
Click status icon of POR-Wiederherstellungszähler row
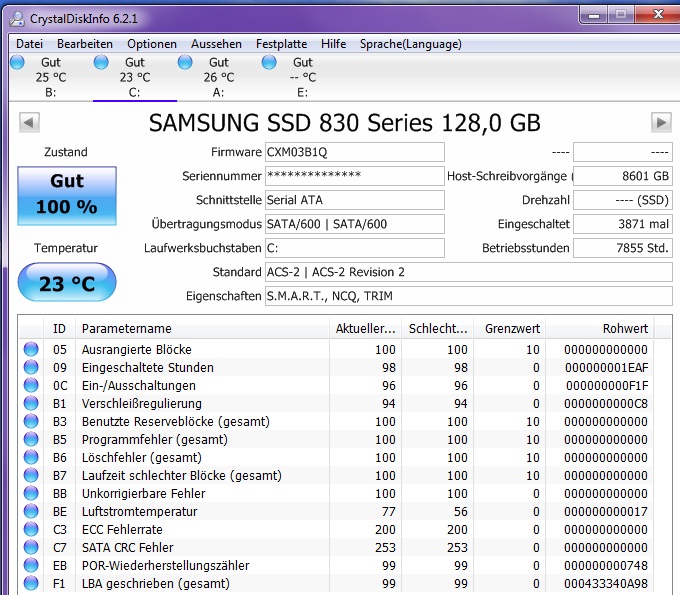click(31, 565)
